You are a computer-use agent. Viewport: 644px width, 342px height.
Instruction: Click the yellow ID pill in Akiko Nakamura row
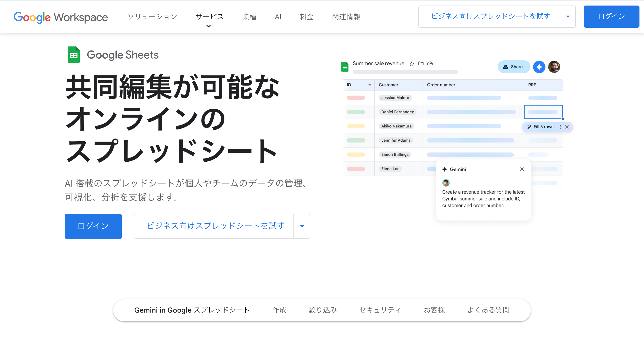click(x=356, y=126)
